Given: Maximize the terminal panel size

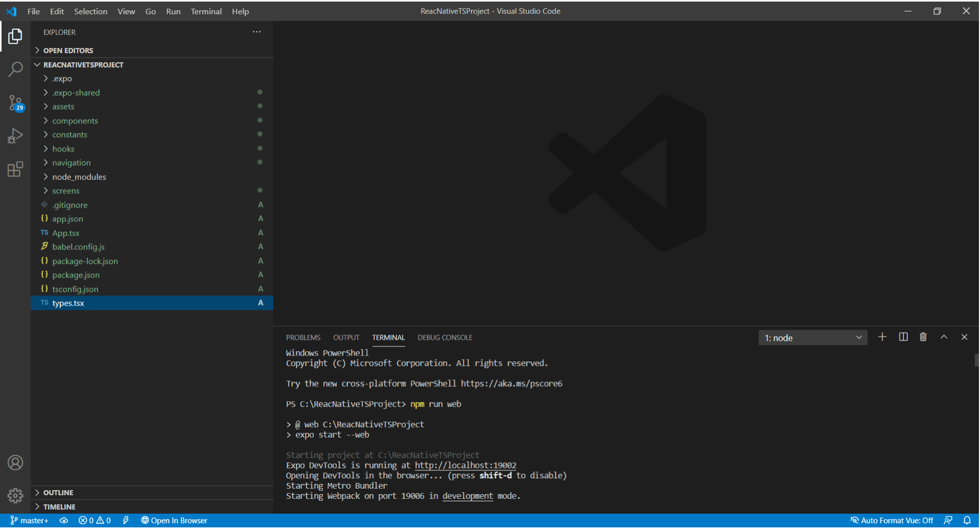Looking at the screenshot, I should [944, 337].
